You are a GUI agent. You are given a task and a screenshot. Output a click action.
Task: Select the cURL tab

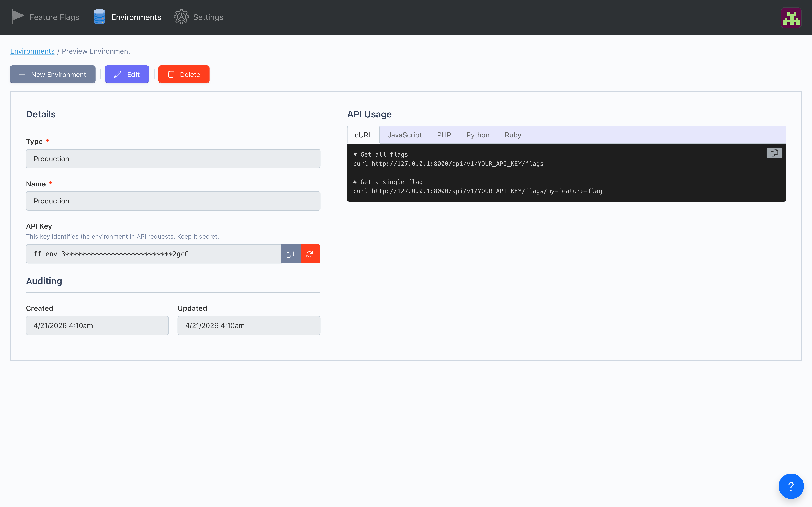click(363, 135)
